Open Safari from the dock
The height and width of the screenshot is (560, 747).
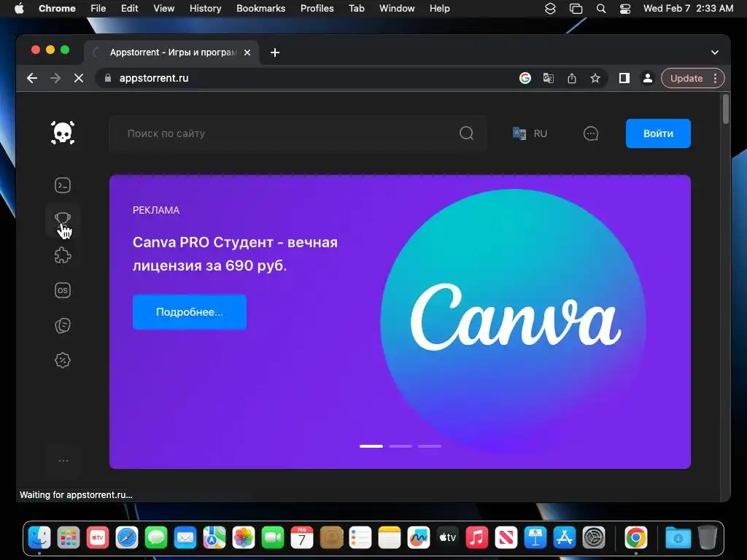(x=127, y=538)
